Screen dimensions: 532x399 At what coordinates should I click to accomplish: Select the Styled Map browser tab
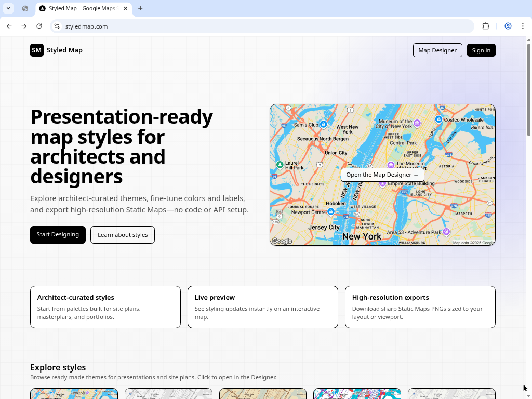83,8
